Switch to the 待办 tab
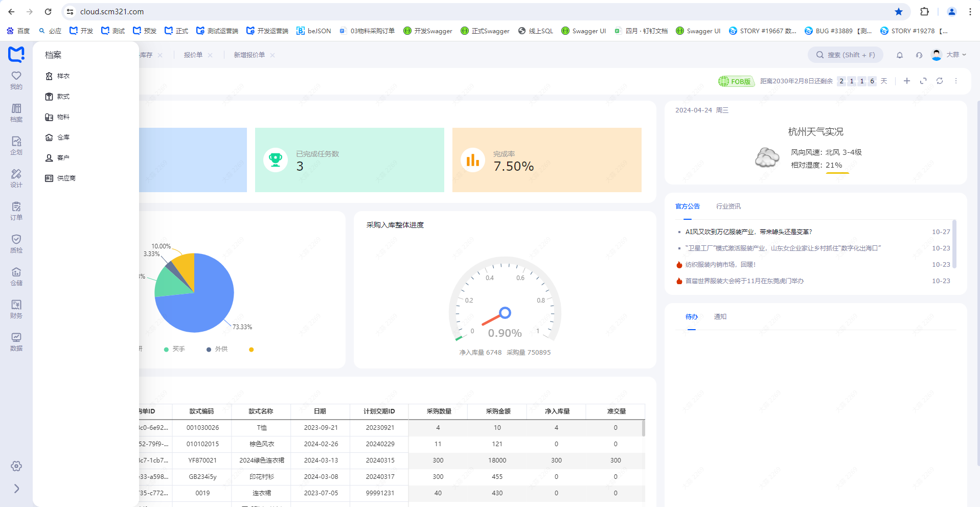The width and height of the screenshot is (980, 507). click(x=692, y=317)
